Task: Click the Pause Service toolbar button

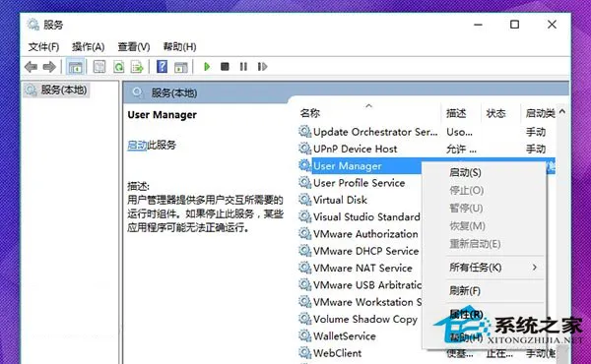Action: click(243, 67)
